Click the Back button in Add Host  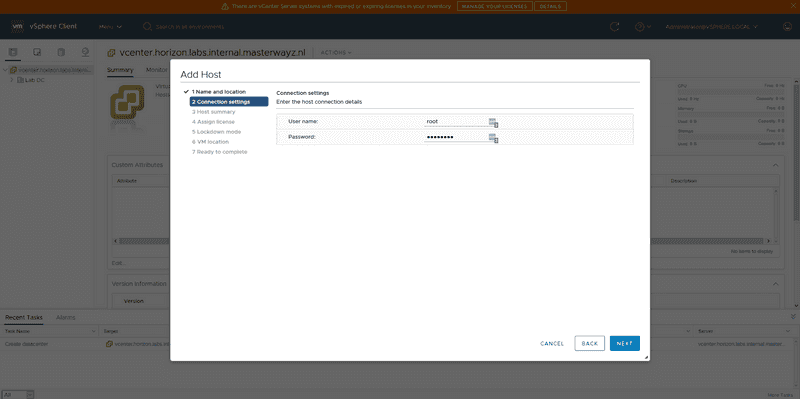click(589, 343)
